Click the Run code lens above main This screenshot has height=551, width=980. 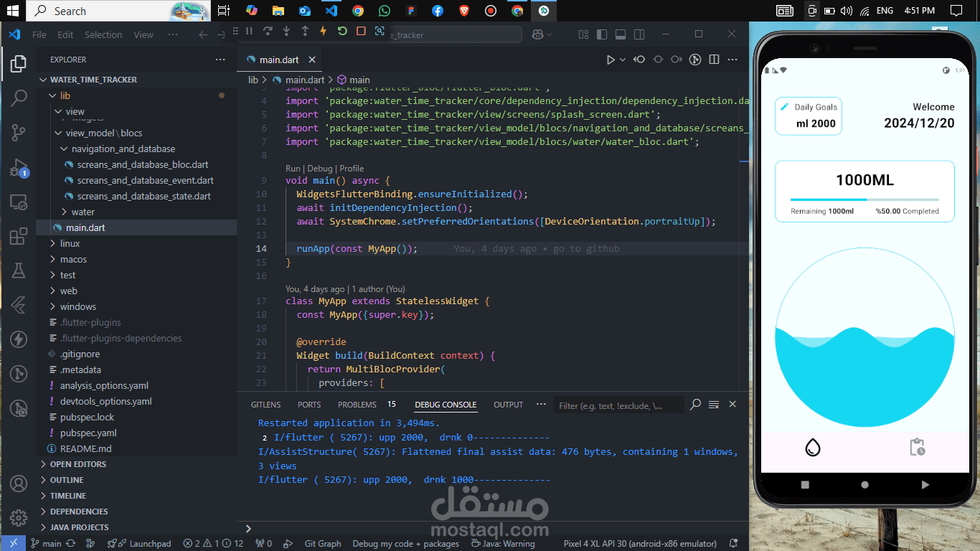tap(293, 169)
